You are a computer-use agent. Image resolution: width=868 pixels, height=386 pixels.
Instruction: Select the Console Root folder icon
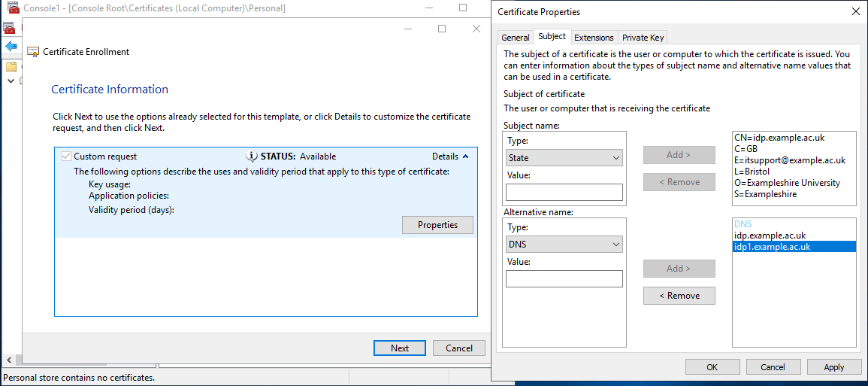(11, 67)
